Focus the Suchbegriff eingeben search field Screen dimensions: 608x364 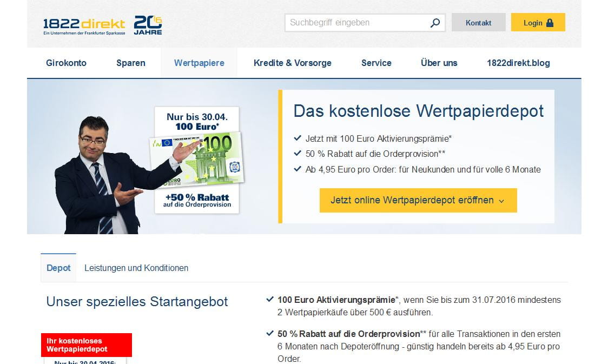click(x=356, y=23)
